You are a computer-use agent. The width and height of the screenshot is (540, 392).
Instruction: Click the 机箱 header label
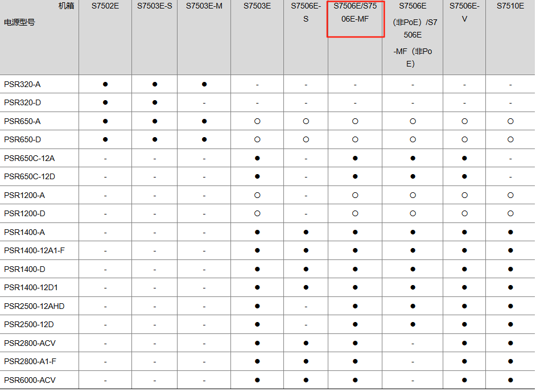click(x=66, y=6)
